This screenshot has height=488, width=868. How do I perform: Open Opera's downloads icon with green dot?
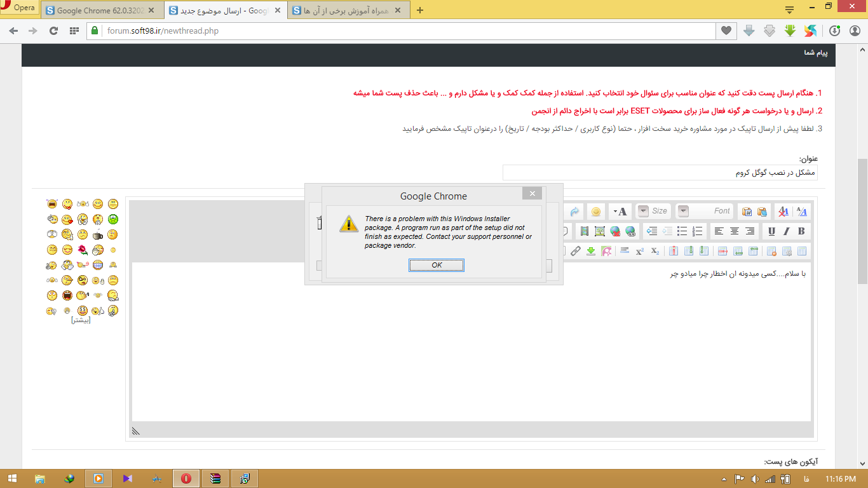click(x=835, y=30)
